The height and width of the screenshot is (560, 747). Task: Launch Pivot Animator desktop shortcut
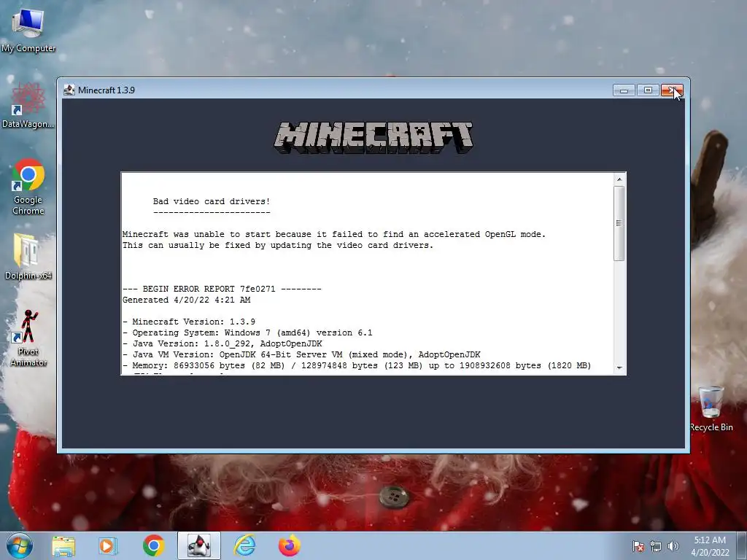28,338
